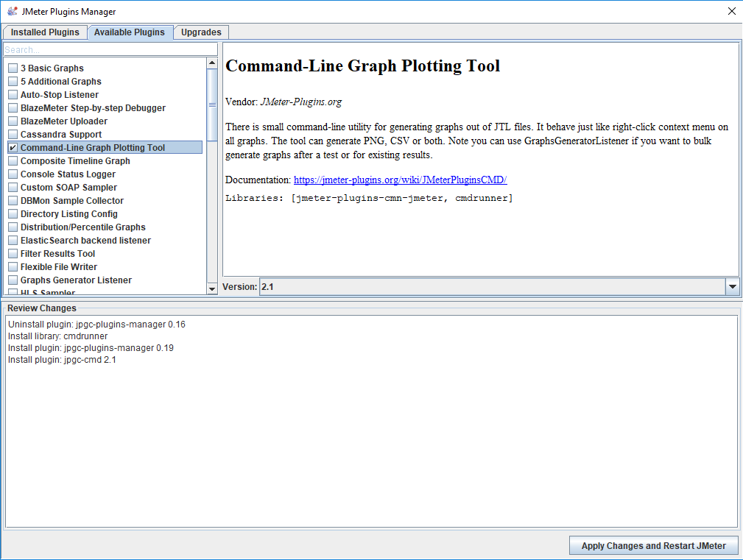Click the Command-Line Graph Plotting Tool heading
The width and height of the screenshot is (743, 560).
(x=362, y=65)
